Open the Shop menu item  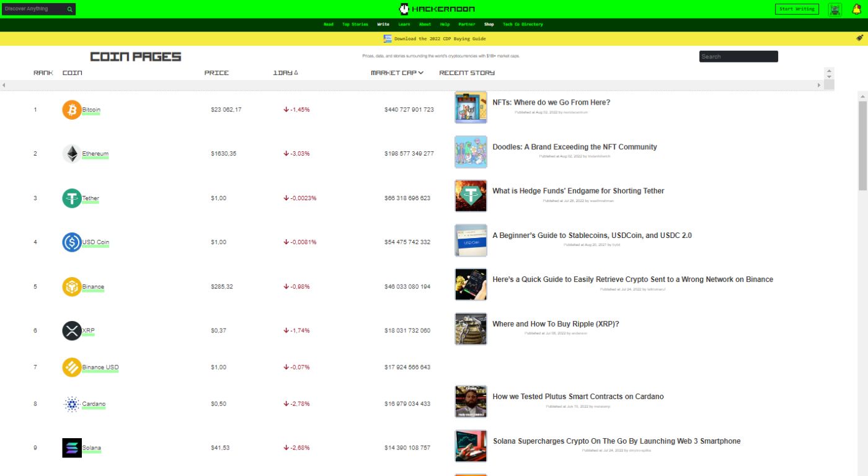tap(489, 25)
